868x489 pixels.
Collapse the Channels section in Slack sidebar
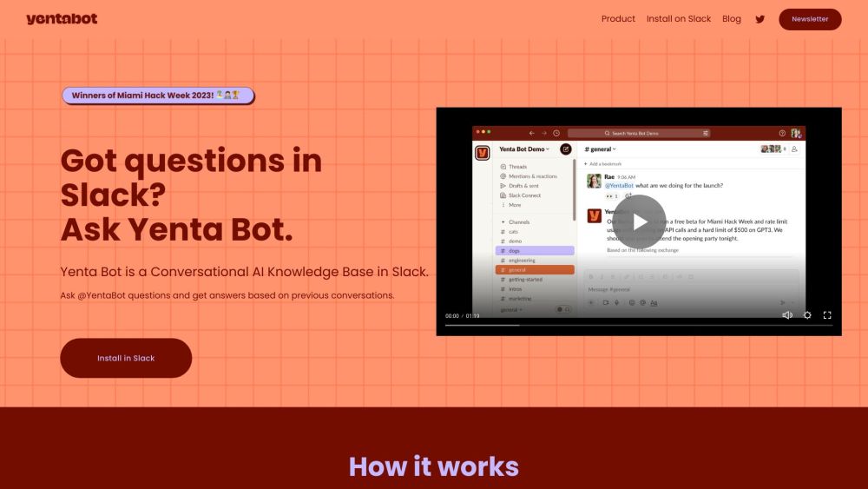click(x=502, y=222)
